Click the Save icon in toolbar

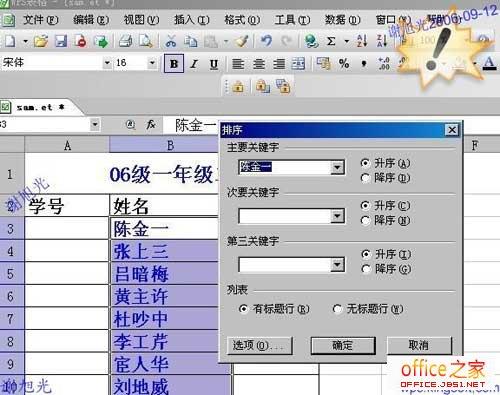[x=61, y=41]
